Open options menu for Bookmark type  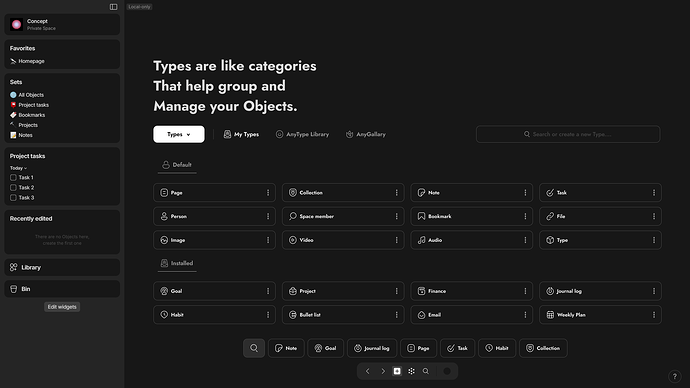(525, 216)
